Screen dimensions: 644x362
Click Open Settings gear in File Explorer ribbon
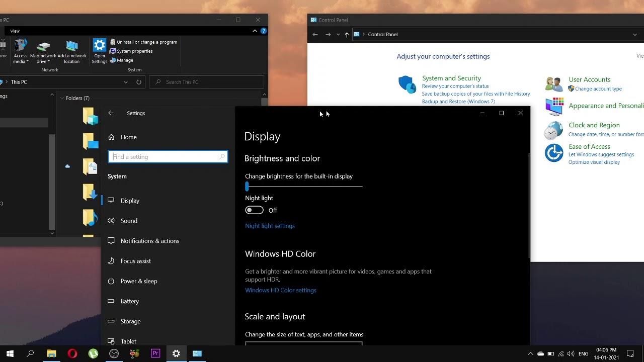coord(100,51)
